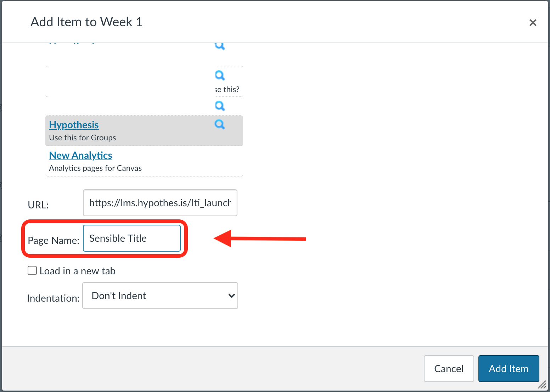Preview Hypothesis using its magnifying glass icon

tap(220, 124)
